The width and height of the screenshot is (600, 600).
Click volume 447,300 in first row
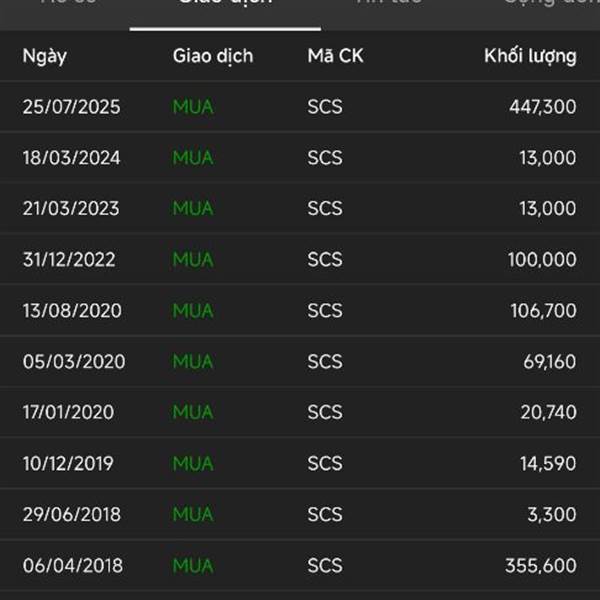(543, 107)
